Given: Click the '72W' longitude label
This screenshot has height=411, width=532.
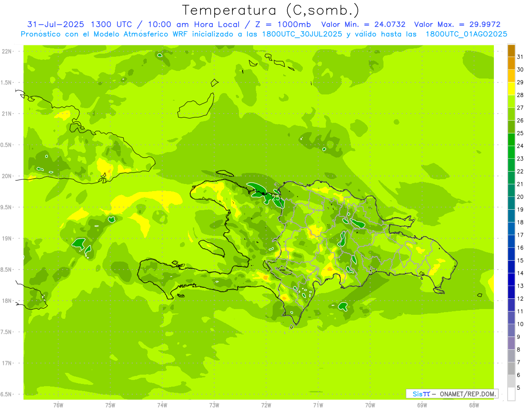Looking at the screenshot, I should pos(266,405).
